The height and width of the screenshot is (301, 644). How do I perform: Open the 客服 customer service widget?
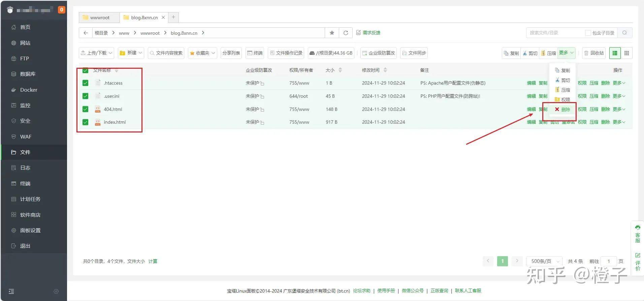638,234
